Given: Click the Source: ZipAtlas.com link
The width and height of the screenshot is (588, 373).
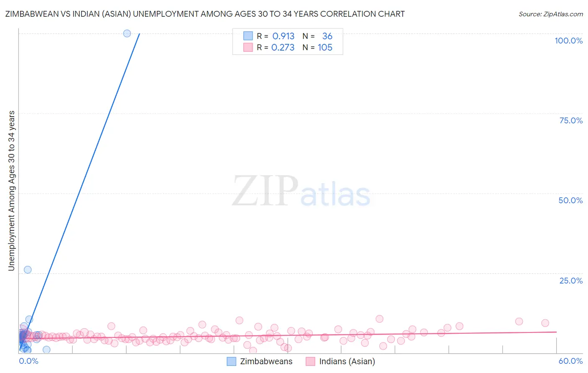Looking at the screenshot, I should [551, 14].
